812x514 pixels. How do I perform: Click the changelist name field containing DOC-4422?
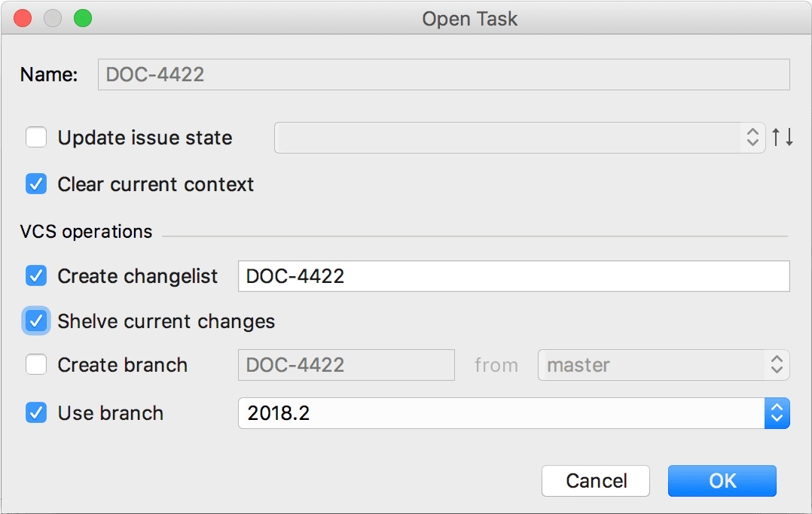point(512,275)
